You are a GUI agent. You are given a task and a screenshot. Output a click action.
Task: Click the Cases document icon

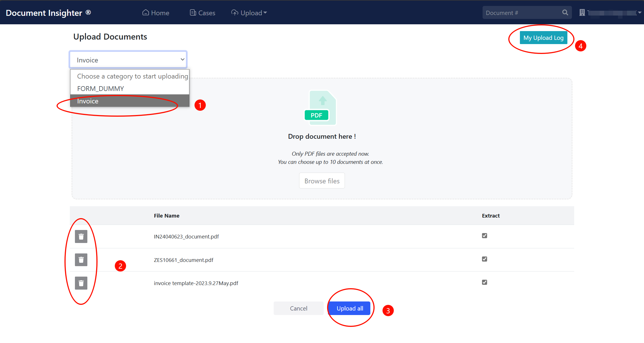tap(193, 13)
